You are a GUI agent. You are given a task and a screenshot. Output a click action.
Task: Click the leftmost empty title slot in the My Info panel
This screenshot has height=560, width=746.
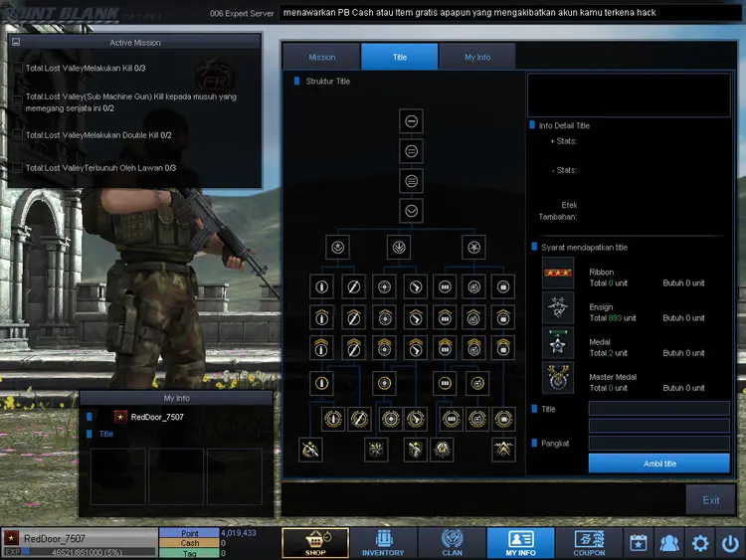coord(117,475)
